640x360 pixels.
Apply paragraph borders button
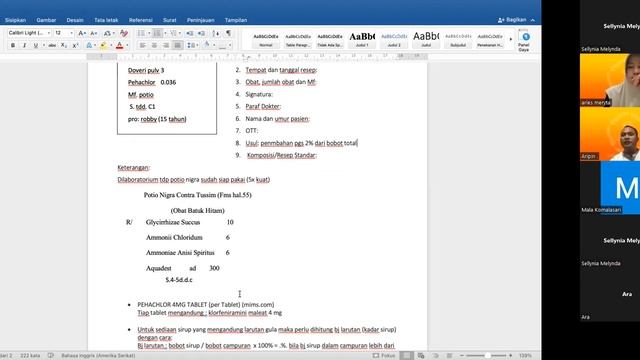click(222, 45)
